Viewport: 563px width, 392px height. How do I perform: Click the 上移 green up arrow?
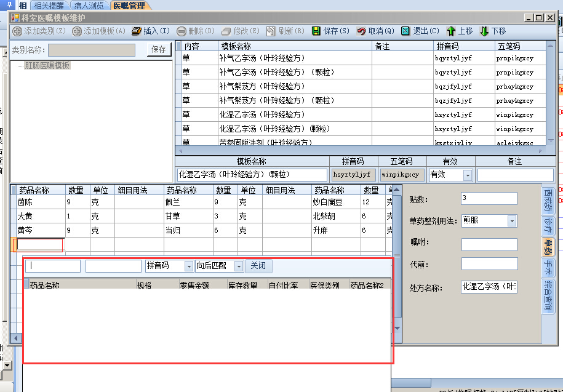tap(451, 31)
